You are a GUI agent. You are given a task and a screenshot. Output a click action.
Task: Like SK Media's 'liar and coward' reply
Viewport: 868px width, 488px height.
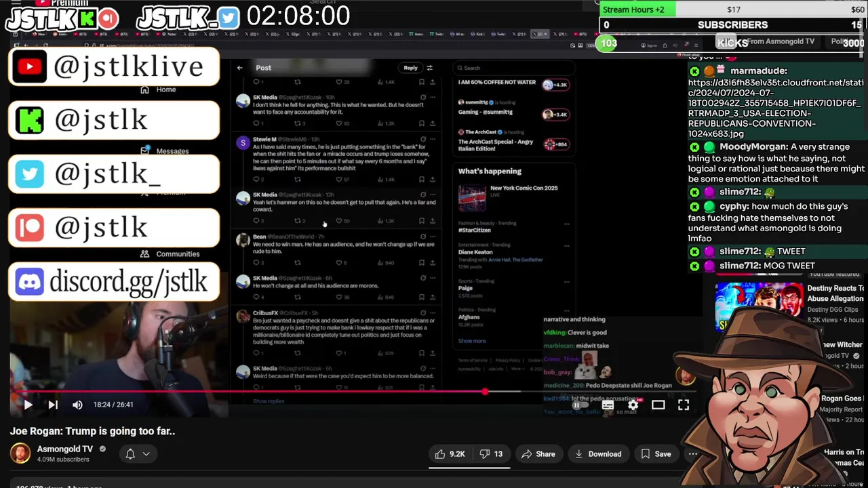point(339,221)
